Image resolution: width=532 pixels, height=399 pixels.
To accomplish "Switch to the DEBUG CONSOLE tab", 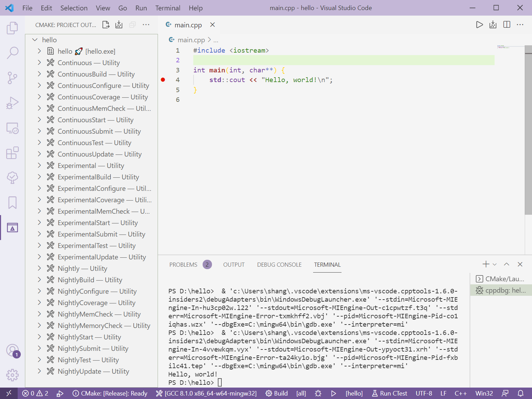I will [279, 264].
